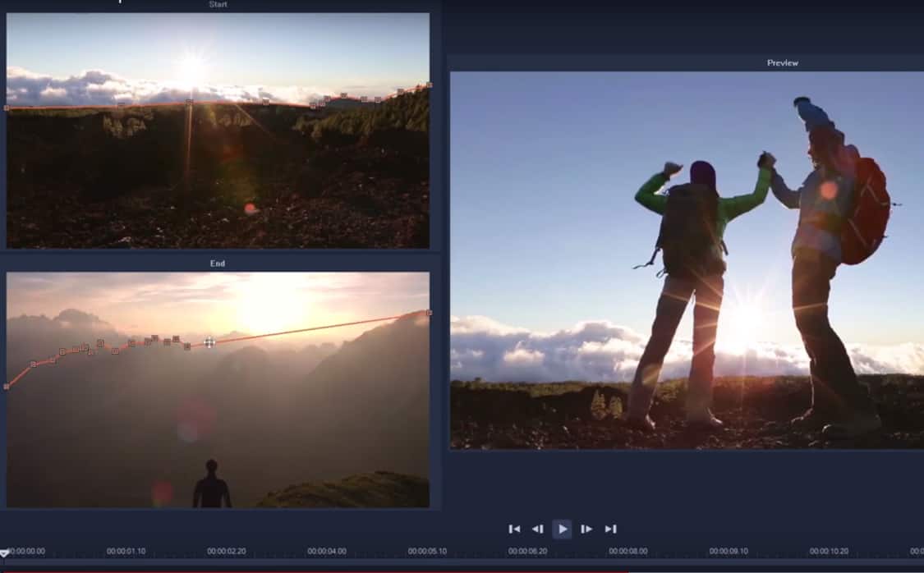Jump to start of the clip
Screen dimensions: 924x573
tap(514, 529)
